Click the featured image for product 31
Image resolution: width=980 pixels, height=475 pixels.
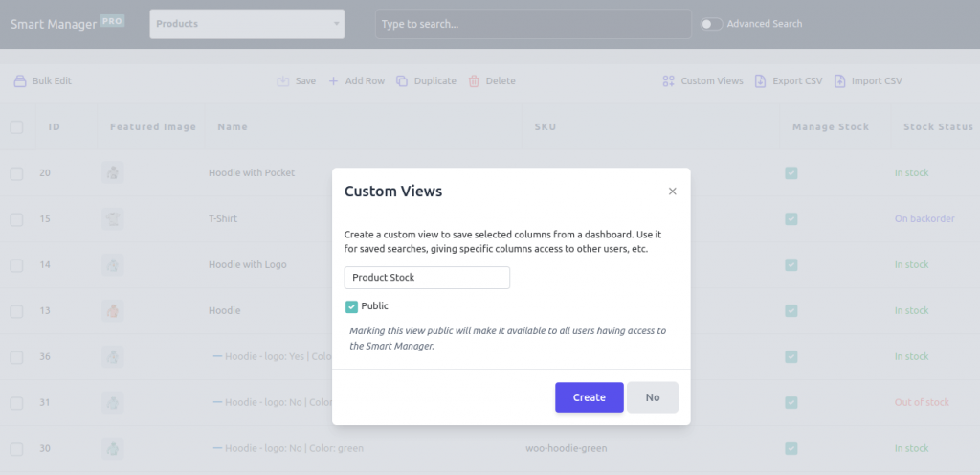coord(113,402)
